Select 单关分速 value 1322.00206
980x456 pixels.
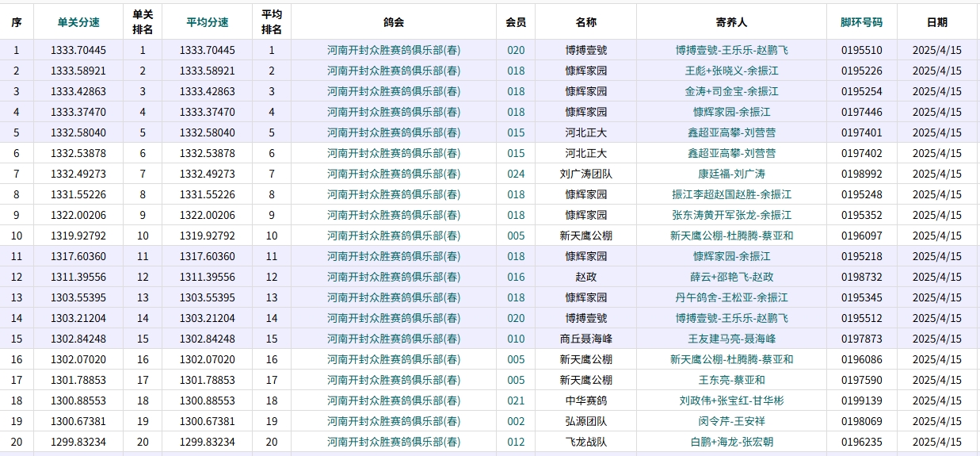point(78,215)
